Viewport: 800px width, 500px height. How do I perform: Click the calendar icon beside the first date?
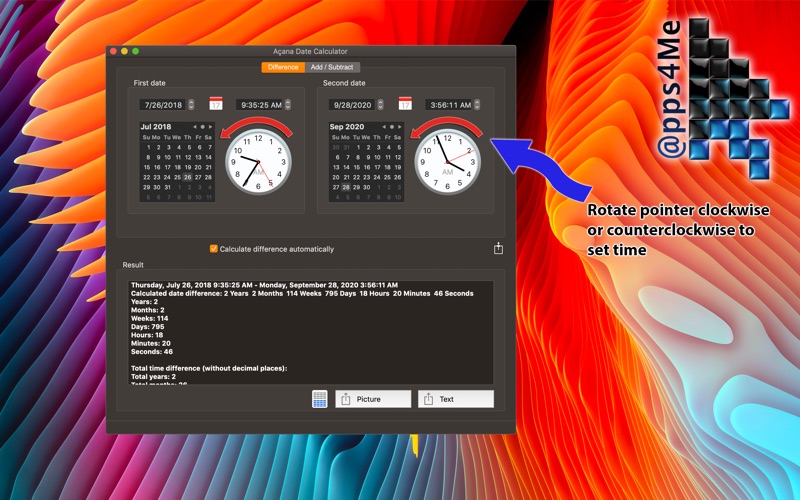pos(215,103)
